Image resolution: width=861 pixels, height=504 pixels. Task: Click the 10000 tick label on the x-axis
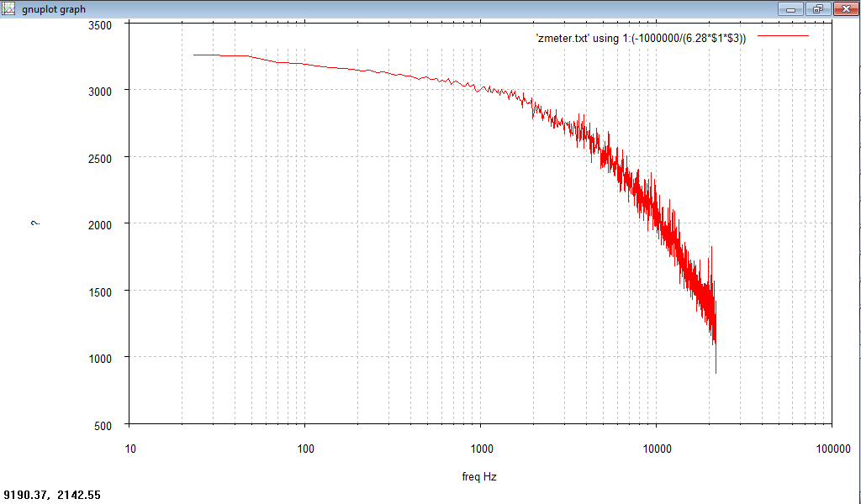click(x=657, y=449)
